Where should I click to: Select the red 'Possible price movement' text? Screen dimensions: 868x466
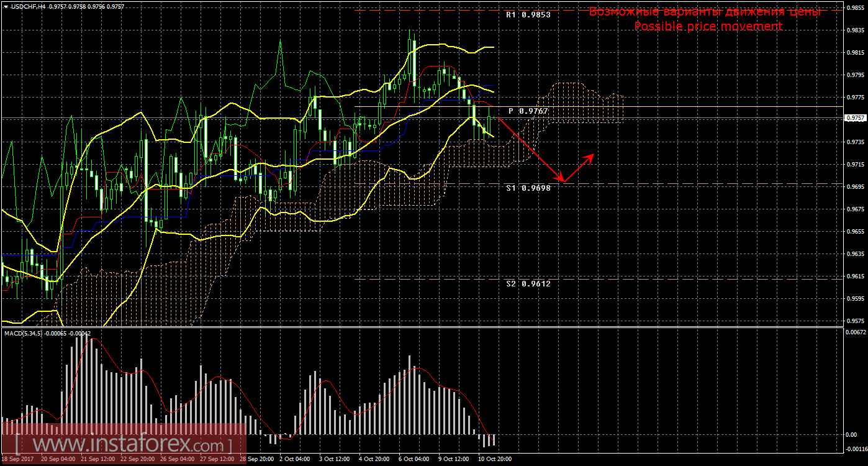coord(708,26)
